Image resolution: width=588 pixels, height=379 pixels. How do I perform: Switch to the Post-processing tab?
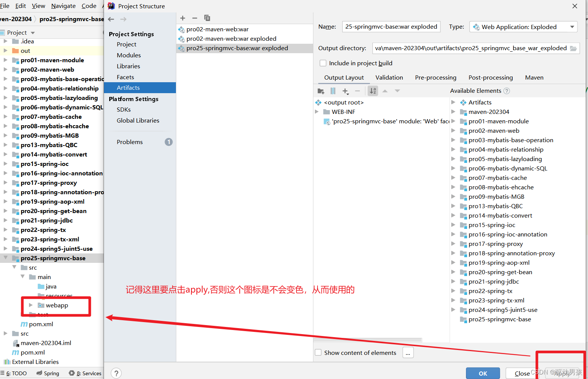coord(490,77)
